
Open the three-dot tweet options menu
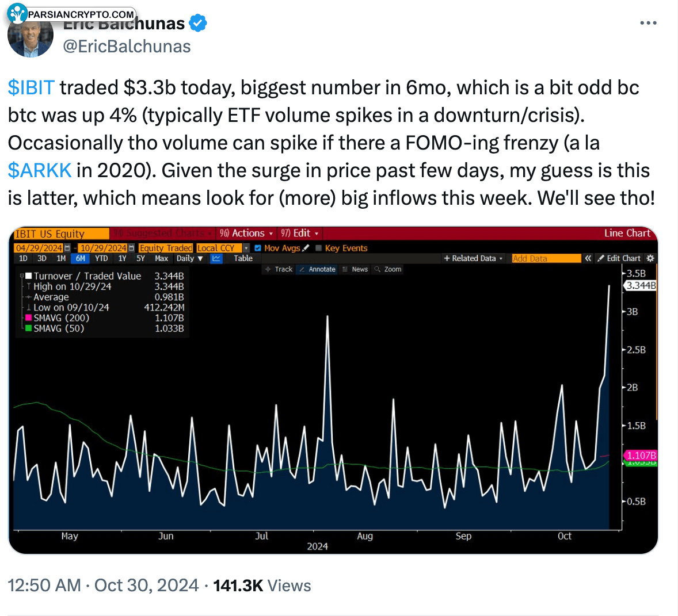[647, 23]
